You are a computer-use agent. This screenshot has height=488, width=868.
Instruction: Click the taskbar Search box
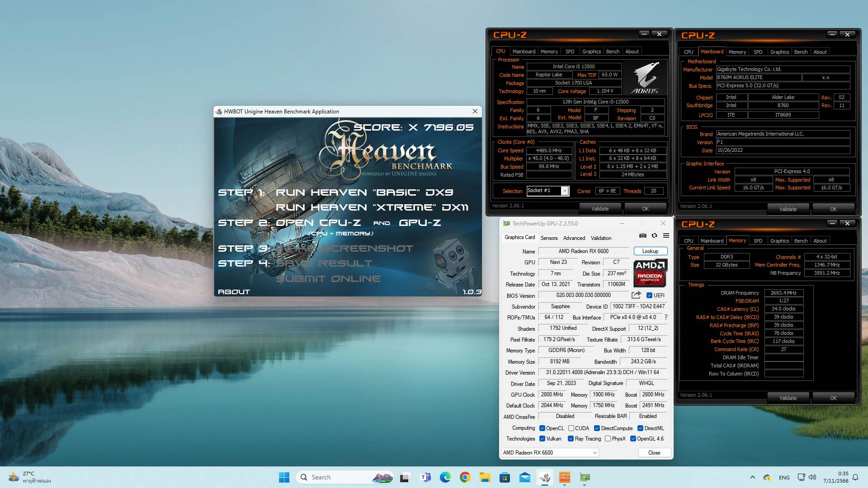point(344,477)
